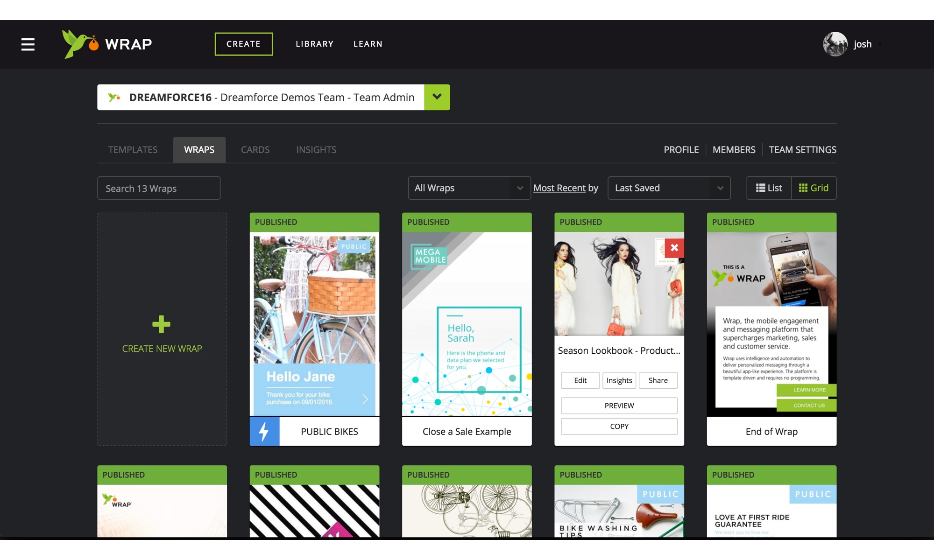Open the PUBLIC BIKES wrap thumbnail

[314, 324]
